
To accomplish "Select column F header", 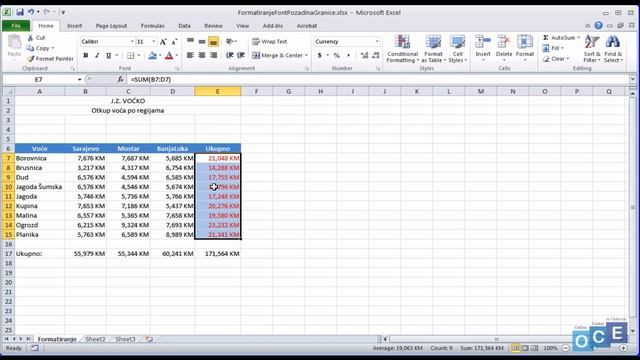I will (256, 91).
